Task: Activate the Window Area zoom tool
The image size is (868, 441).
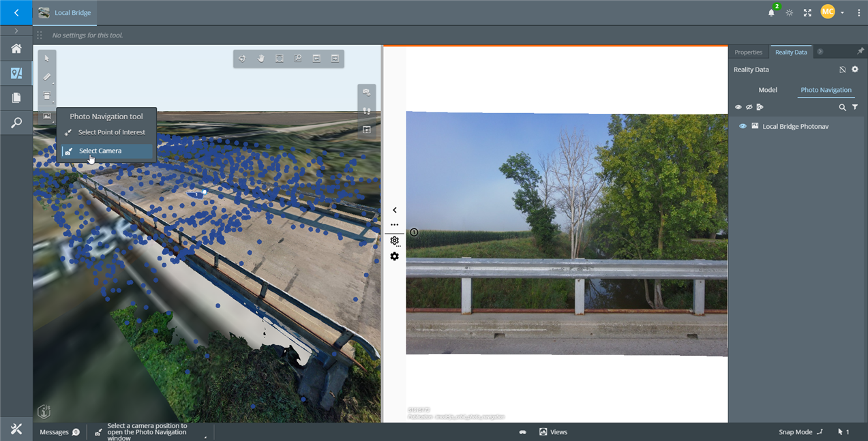Action: (x=298, y=59)
